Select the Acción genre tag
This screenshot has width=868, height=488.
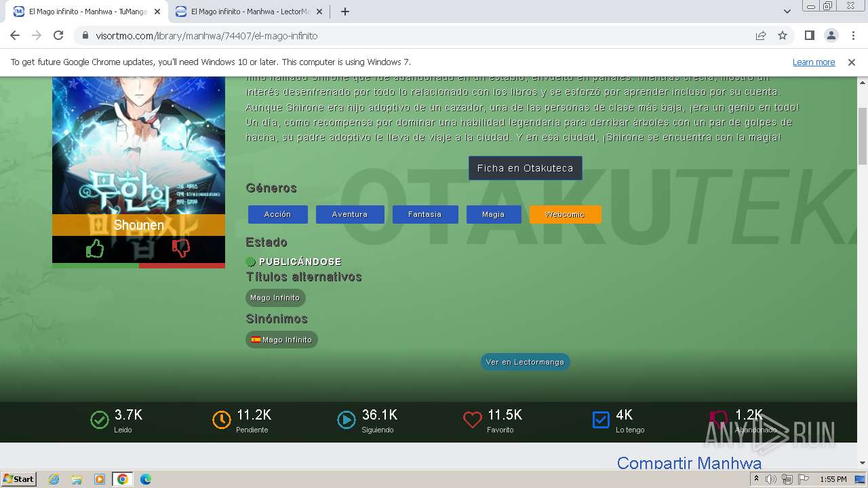[277, 214]
